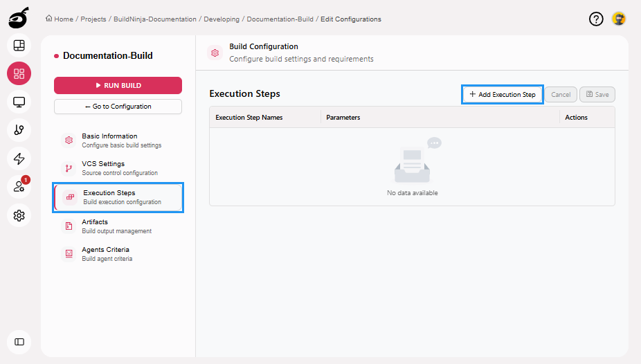Open Documentation-Build breadcrumb link
Screen dimensions: 641x364
point(280,19)
